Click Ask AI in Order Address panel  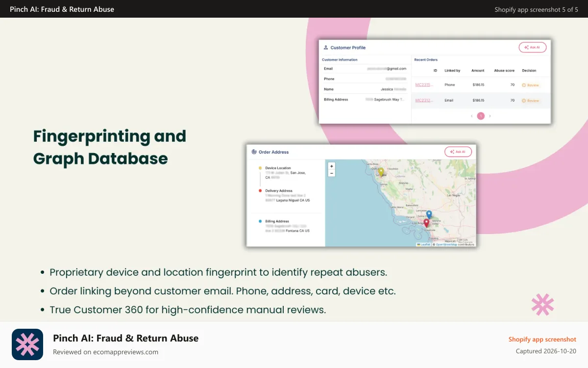coord(458,152)
